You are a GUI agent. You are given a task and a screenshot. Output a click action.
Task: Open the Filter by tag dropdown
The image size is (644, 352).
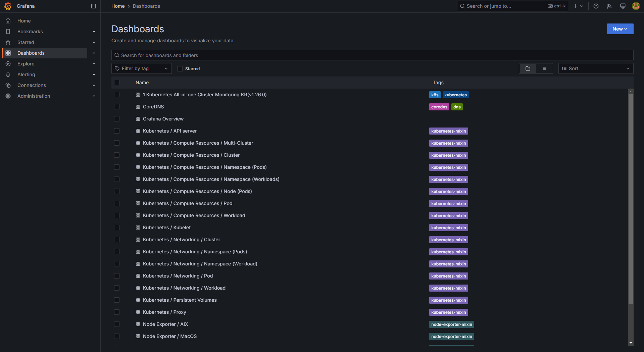pos(141,68)
